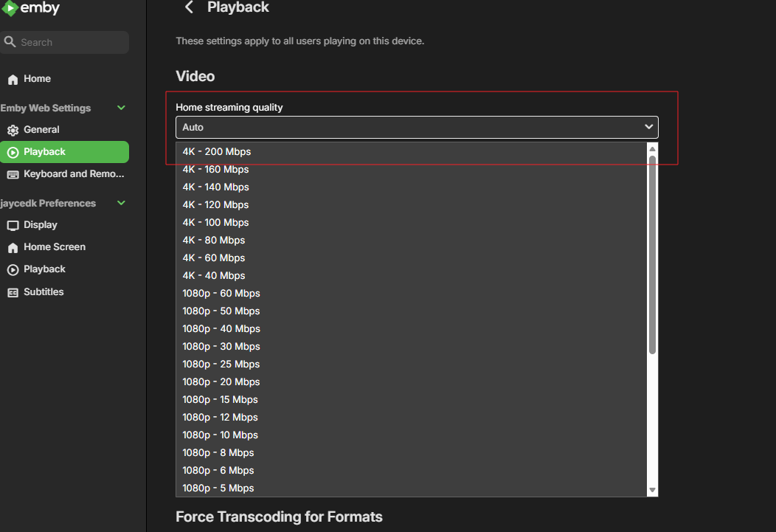Choose 4K - 140 Mbps option
The image size is (776, 532).
click(412, 187)
